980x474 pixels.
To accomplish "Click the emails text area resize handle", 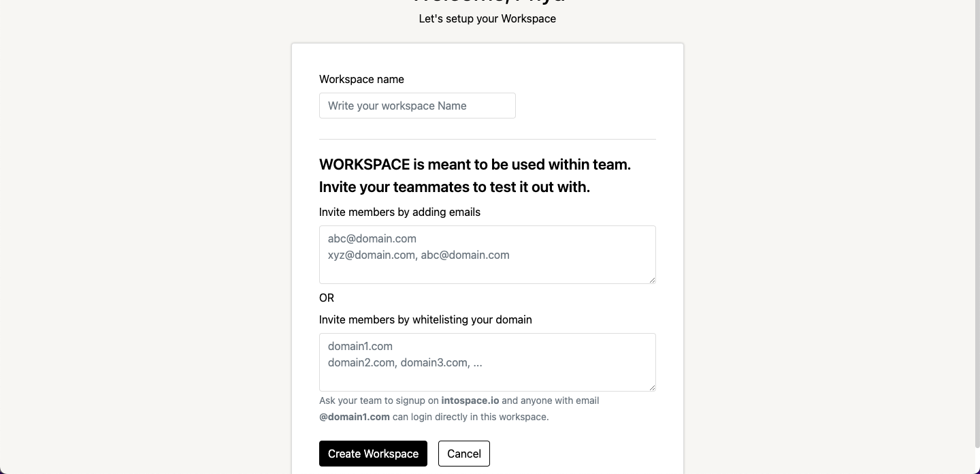I will coord(651,279).
